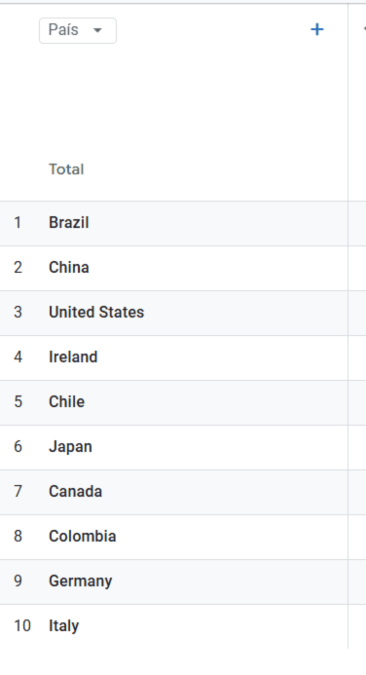Click the United States country entry
The width and height of the screenshot is (366, 675).
coord(96,312)
